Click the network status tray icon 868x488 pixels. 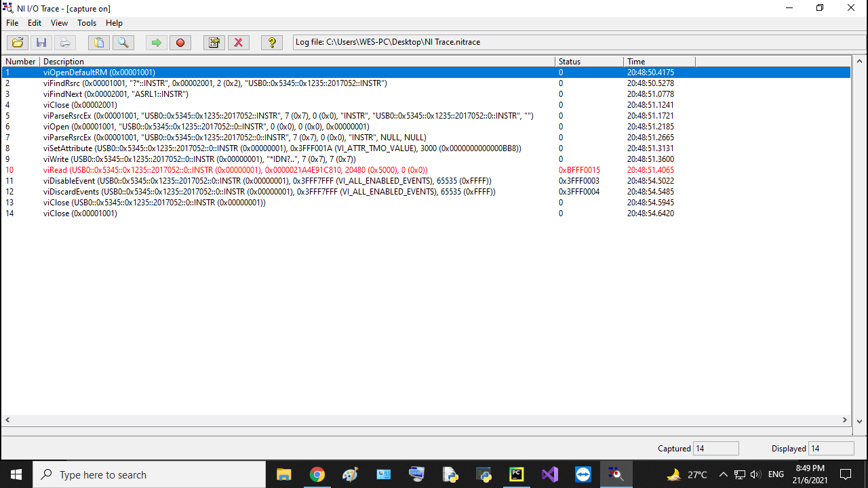(x=740, y=474)
